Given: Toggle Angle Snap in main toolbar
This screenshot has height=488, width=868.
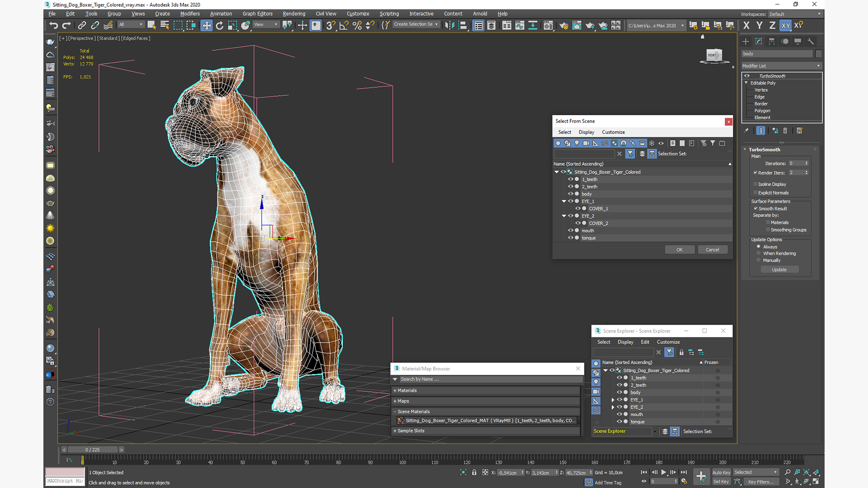Looking at the screenshot, I should pos(344,25).
